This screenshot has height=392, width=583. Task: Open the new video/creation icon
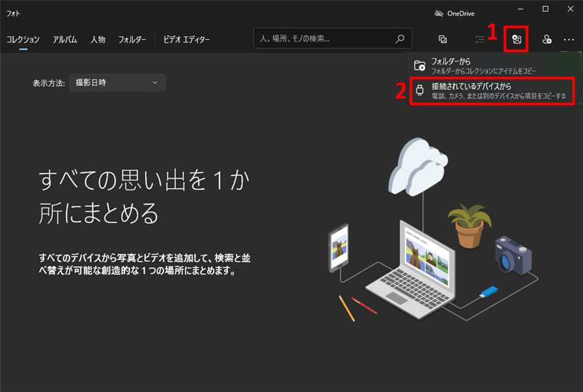click(x=442, y=39)
